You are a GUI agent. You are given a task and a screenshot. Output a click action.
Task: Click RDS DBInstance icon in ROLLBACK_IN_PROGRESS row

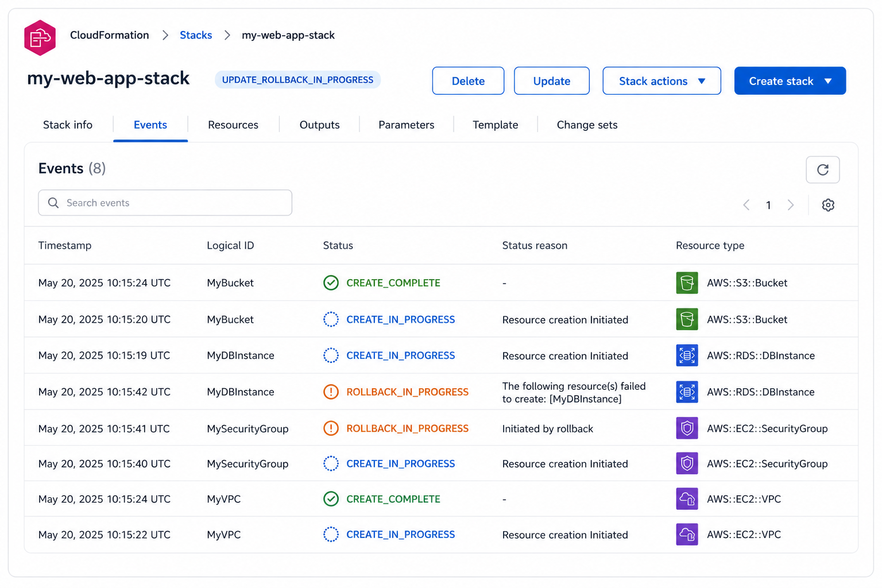click(687, 392)
